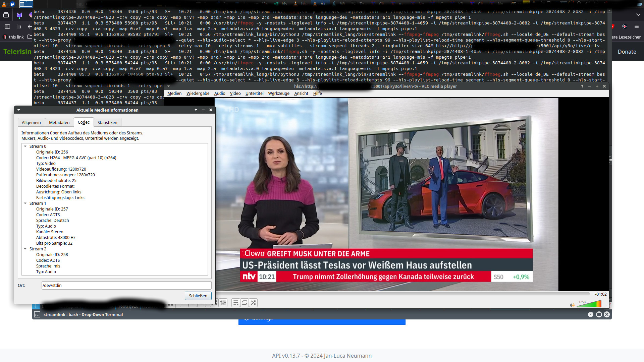
Task: Open the browser library icon
Action: (19, 26)
